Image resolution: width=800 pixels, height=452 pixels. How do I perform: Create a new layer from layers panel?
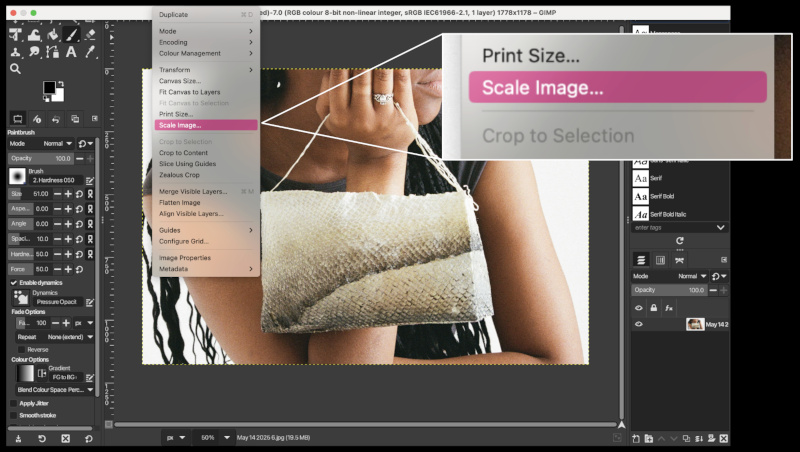tap(638, 437)
